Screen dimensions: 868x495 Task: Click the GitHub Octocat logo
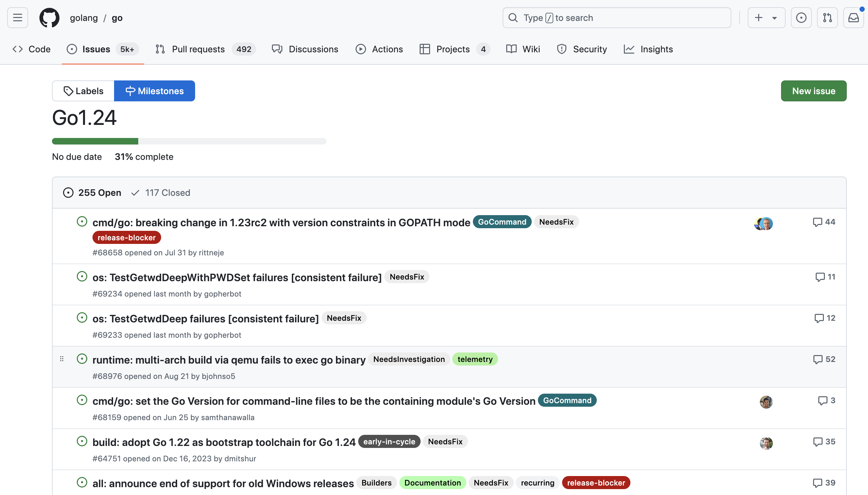pos(49,18)
